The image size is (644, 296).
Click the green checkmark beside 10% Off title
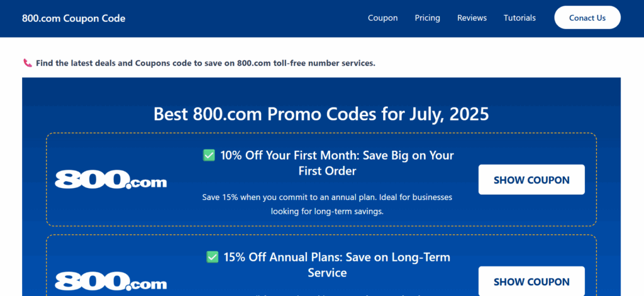209,156
